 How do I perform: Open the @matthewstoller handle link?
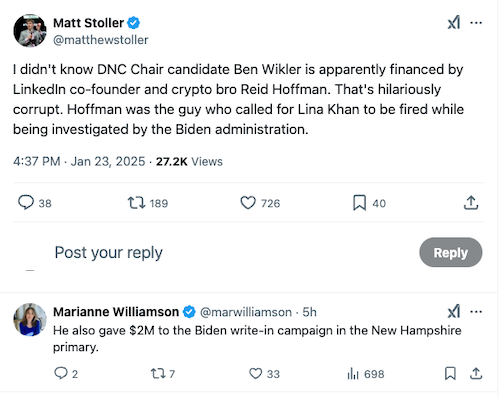[x=101, y=40]
